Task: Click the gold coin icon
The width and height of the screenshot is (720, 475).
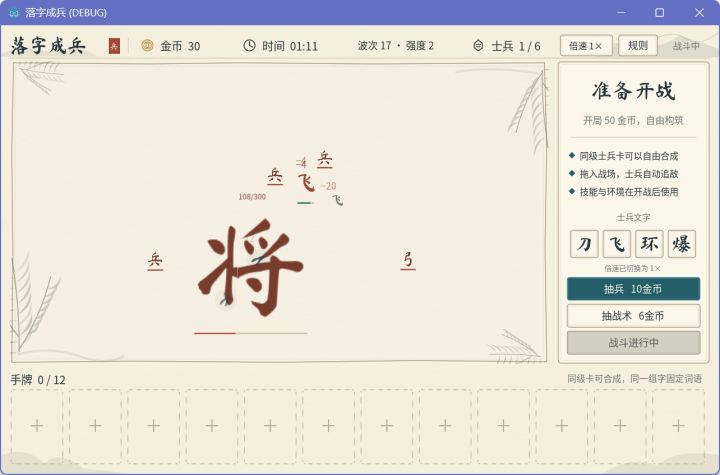Action: pyautogui.click(x=147, y=45)
